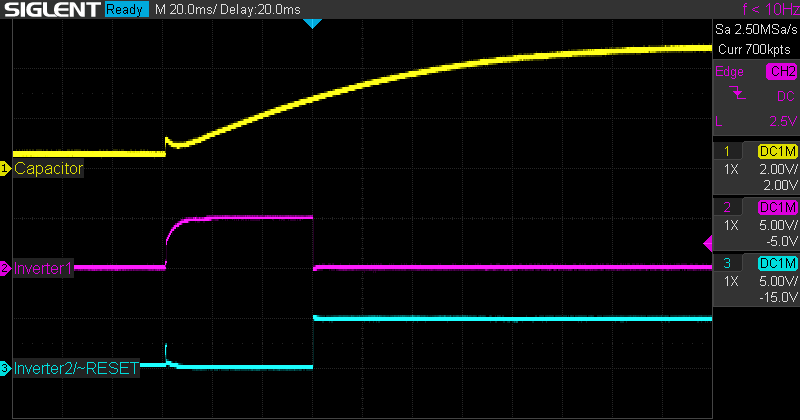Click the yellow channel 1 ground marker
The height and width of the screenshot is (420, 800).
pyautogui.click(x=5, y=169)
